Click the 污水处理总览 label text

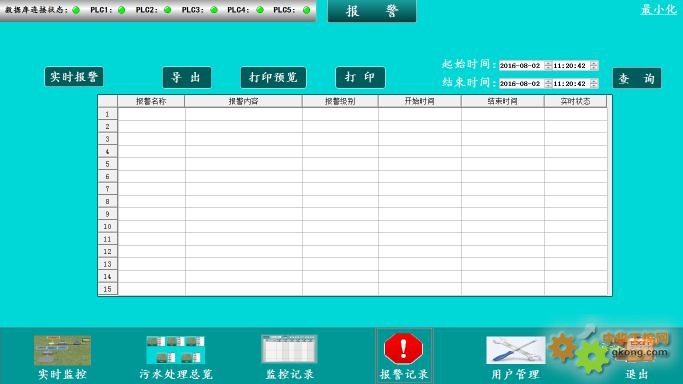click(x=176, y=374)
